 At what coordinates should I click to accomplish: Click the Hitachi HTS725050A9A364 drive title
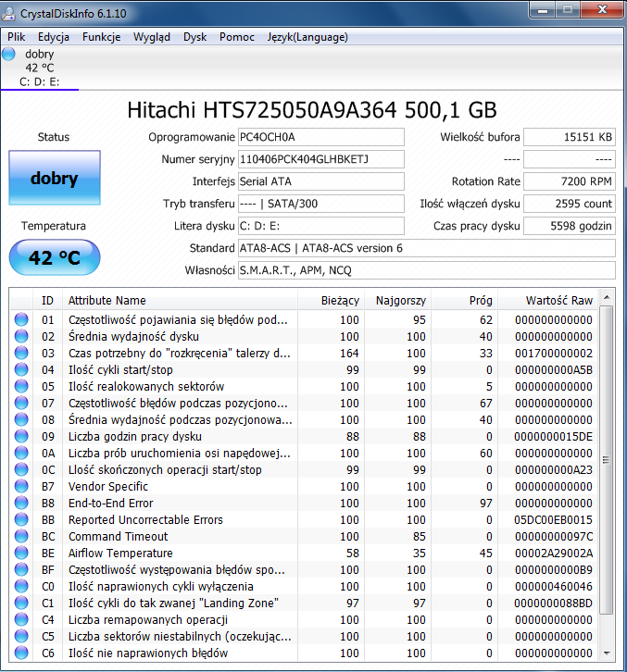pyautogui.click(x=312, y=110)
